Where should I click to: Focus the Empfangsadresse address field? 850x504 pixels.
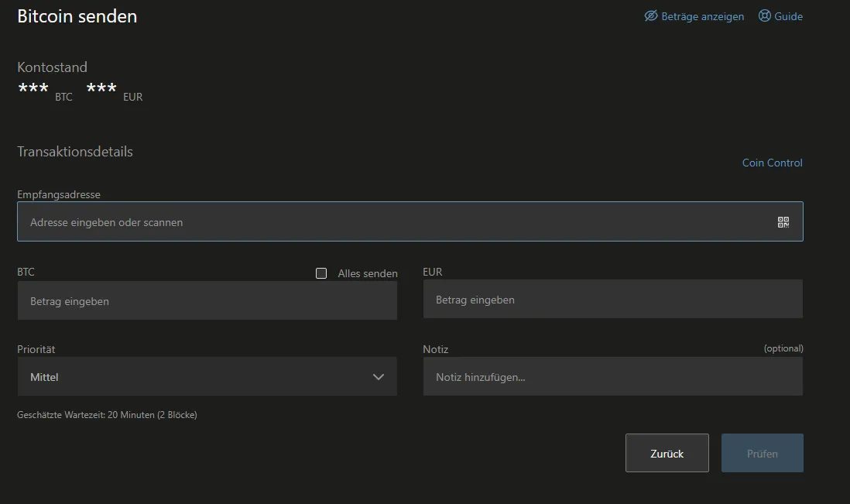point(410,221)
